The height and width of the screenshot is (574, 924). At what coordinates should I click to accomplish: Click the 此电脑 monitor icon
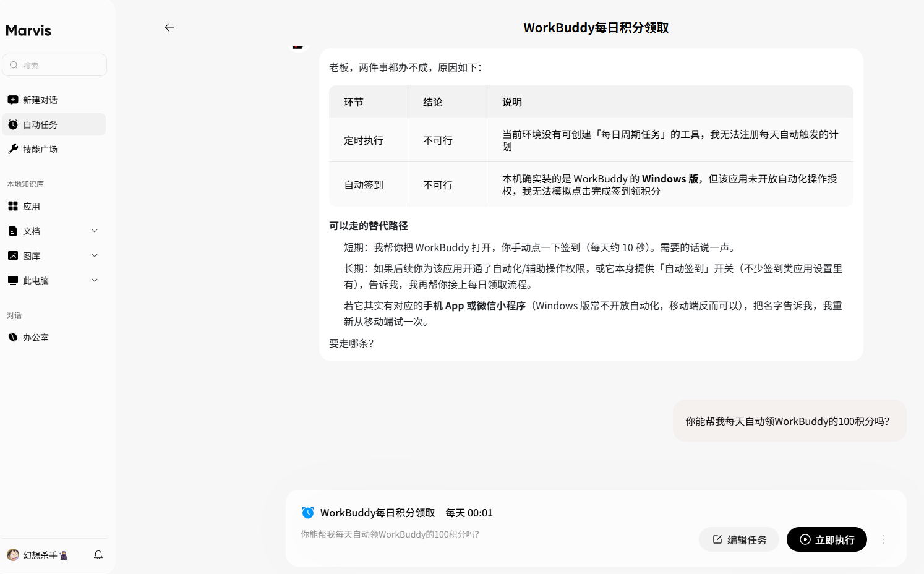pos(13,280)
